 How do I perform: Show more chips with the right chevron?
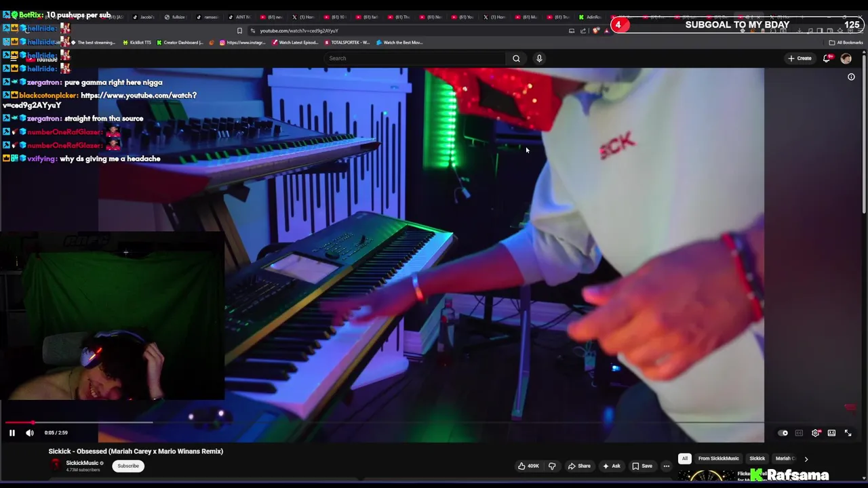point(806,459)
